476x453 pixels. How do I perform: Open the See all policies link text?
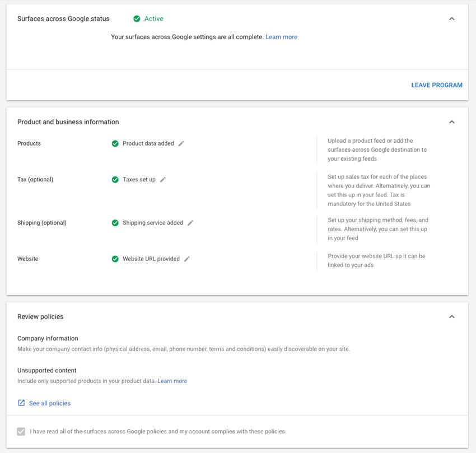pyautogui.click(x=50, y=403)
